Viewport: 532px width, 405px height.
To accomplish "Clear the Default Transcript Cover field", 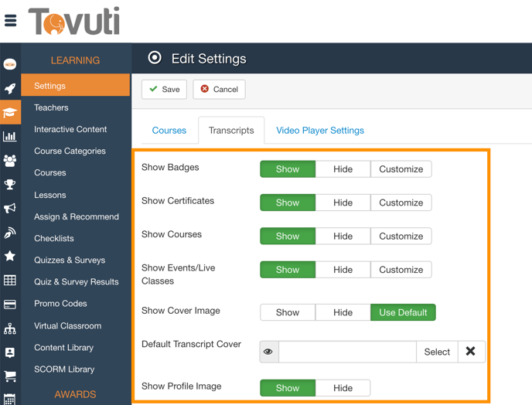I will pos(471,352).
